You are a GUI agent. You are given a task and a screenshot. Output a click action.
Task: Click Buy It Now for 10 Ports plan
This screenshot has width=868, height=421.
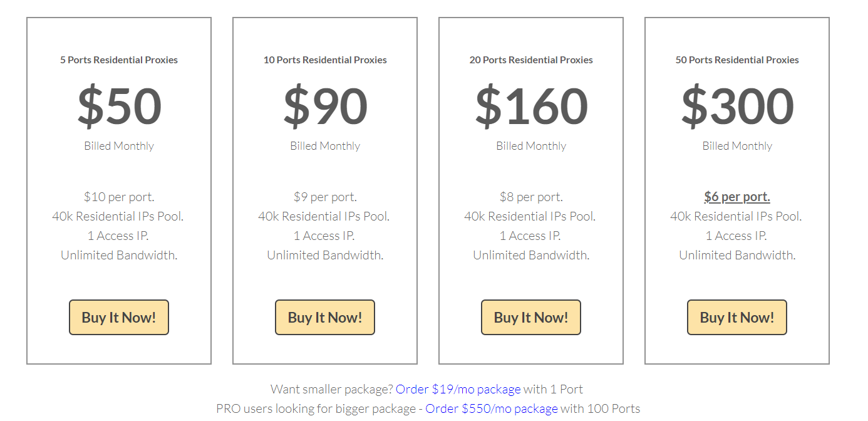point(324,317)
